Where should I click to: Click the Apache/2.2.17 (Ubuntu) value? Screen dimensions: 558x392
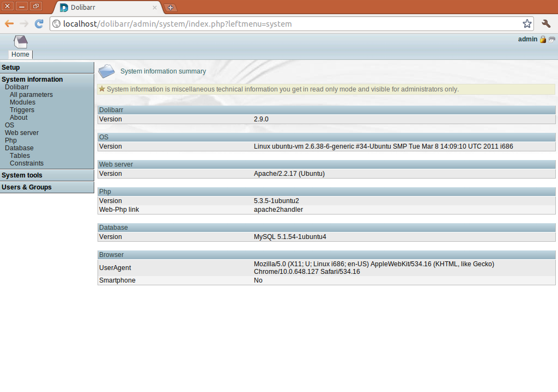tap(289, 174)
